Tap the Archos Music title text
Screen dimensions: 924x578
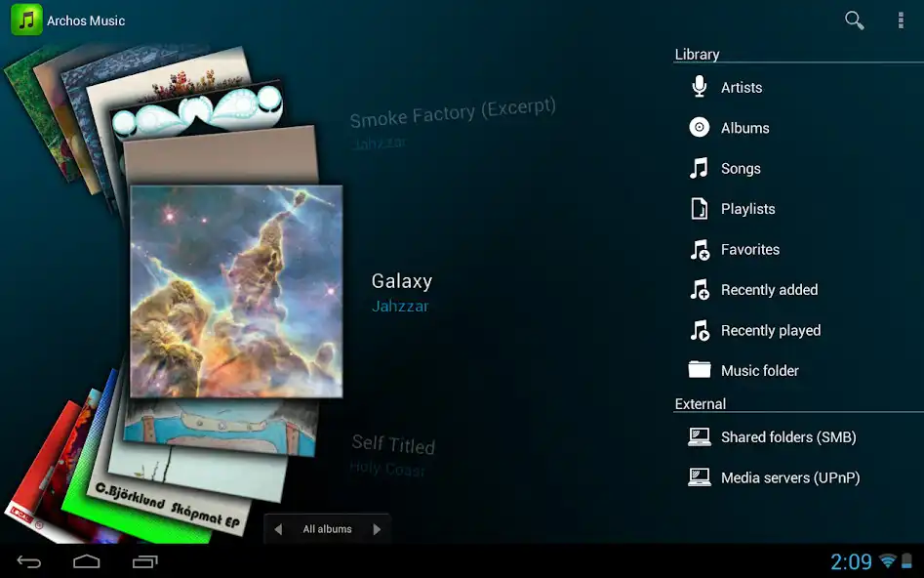[x=86, y=21]
